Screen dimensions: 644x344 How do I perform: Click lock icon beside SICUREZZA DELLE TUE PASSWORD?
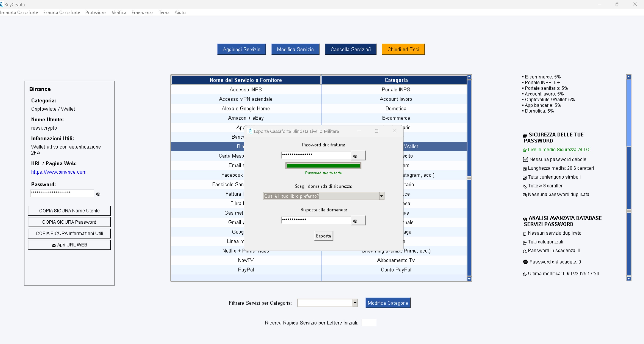[525, 136]
